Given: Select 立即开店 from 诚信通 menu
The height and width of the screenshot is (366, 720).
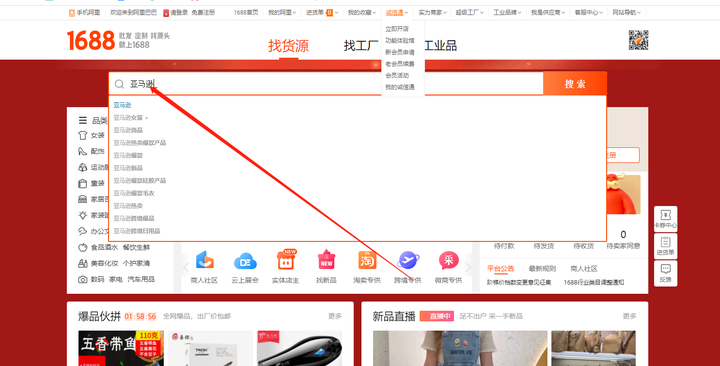Looking at the screenshot, I should click(397, 29).
